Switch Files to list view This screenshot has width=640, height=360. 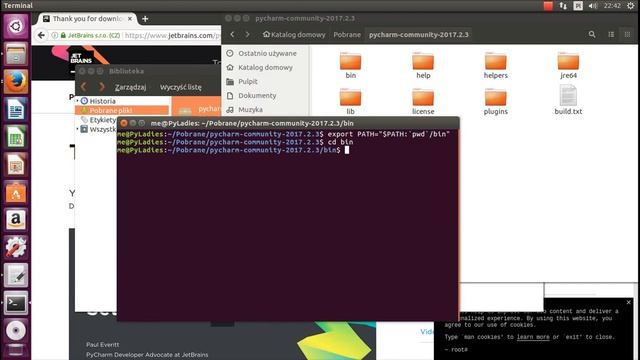pyautogui.click(x=611, y=35)
